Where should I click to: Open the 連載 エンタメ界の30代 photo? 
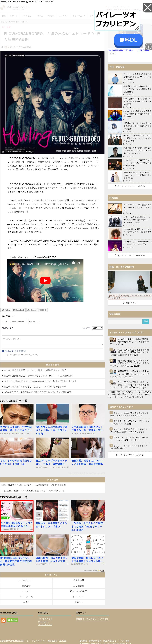click(130, 282)
